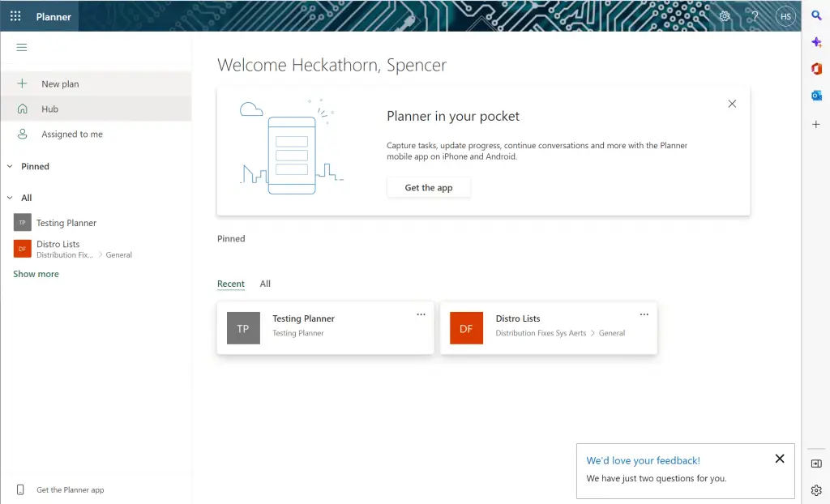830x504 pixels.
Task: Switch to the All tab
Action: (265, 284)
